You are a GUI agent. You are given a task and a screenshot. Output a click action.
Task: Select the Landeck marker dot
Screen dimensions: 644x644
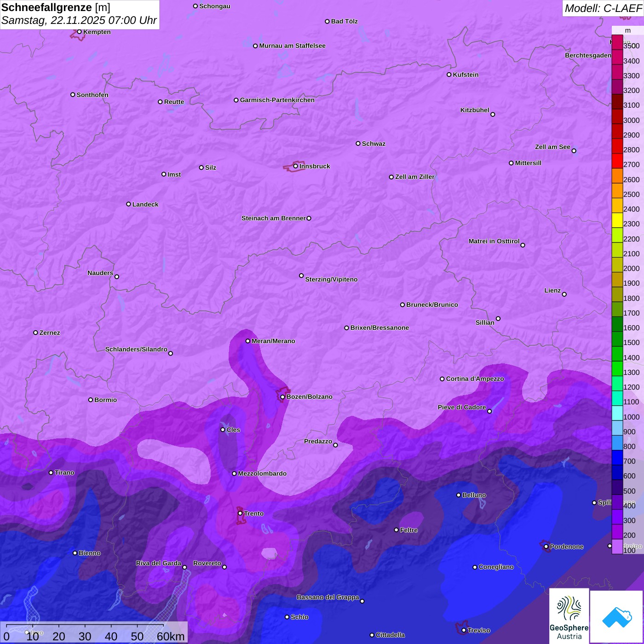pos(128,204)
